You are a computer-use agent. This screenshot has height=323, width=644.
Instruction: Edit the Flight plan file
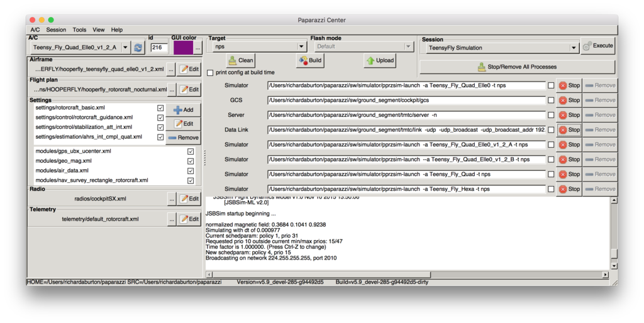point(189,89)
